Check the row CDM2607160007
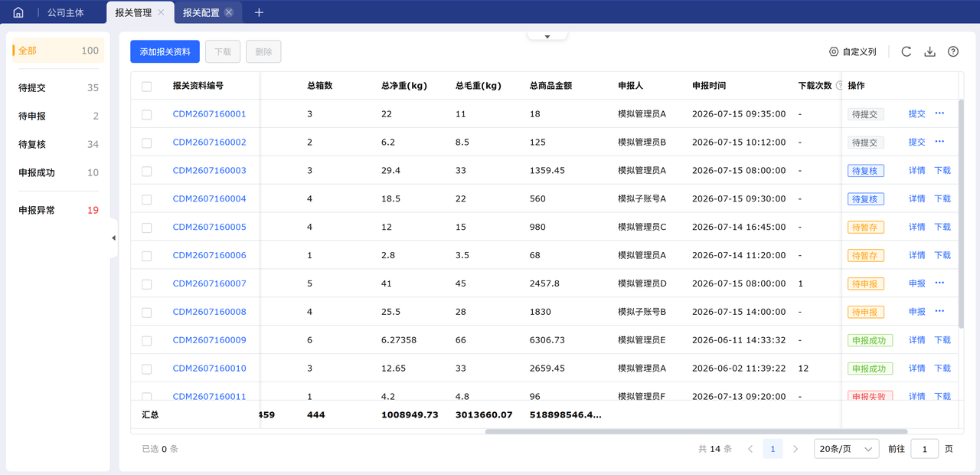980x475 pixels. [147, 284]
